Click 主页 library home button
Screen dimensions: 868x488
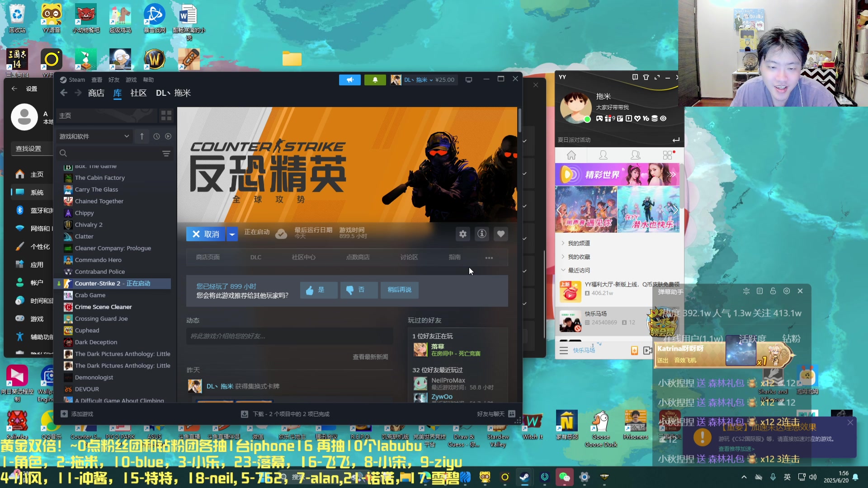(106, 116)
